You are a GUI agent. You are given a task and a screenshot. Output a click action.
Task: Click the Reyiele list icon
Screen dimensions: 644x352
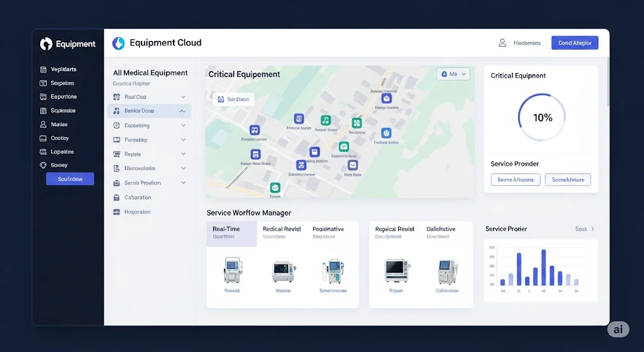116,154
